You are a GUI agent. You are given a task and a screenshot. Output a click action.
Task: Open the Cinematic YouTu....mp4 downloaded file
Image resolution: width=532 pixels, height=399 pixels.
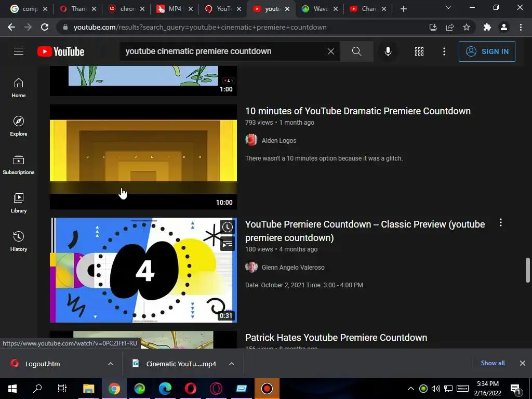click(x=181, y=364)
